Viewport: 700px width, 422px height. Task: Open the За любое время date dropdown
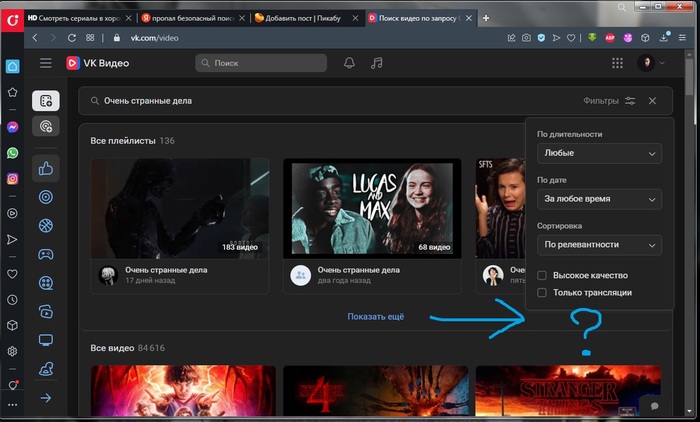599,199
